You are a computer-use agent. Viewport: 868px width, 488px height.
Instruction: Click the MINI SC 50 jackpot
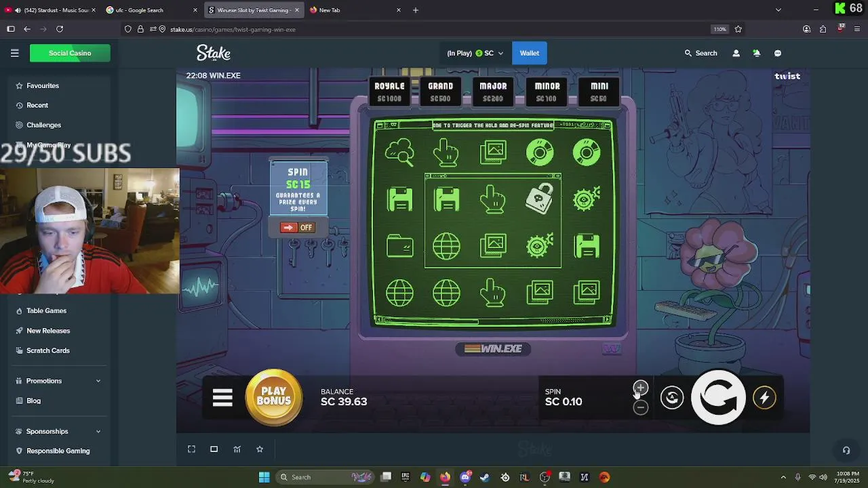point(599,91)
